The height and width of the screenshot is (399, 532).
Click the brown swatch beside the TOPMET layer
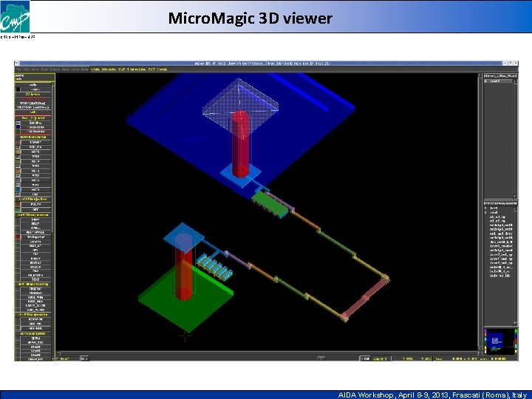click(x=18, y=142)
